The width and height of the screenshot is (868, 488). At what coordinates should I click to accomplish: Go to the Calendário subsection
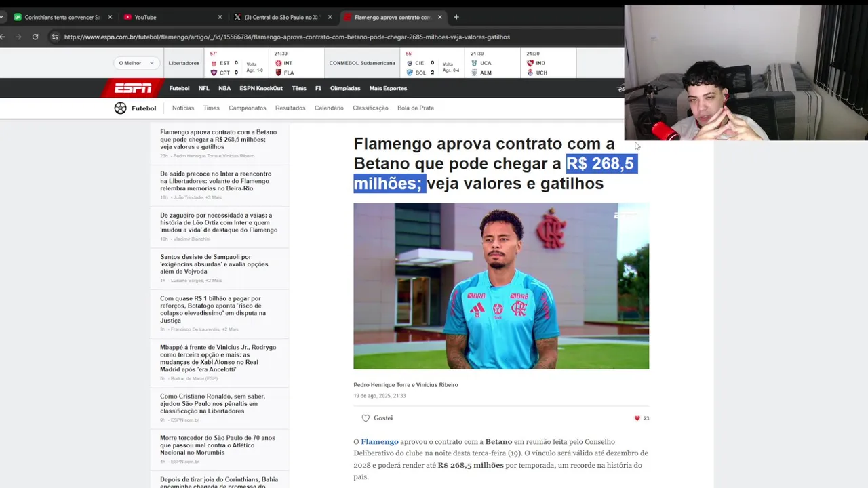329,108
